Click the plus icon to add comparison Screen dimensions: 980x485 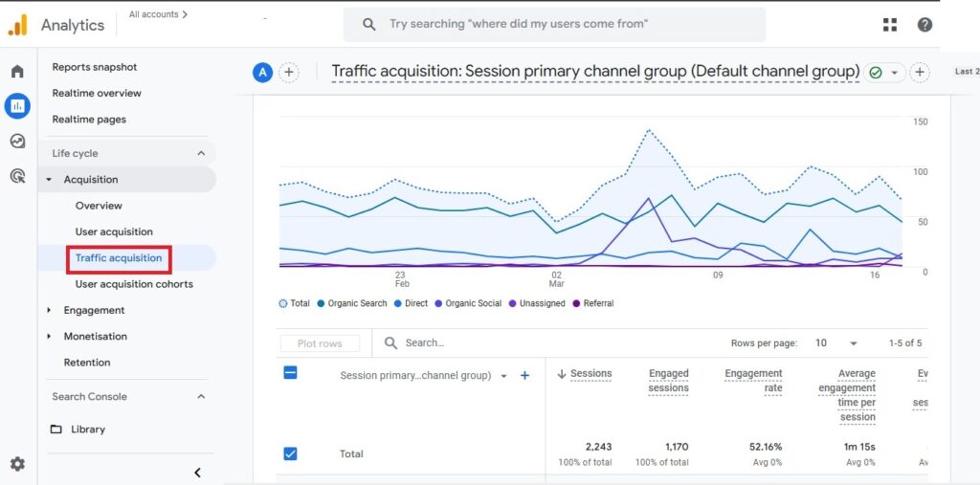pos(288,73)
